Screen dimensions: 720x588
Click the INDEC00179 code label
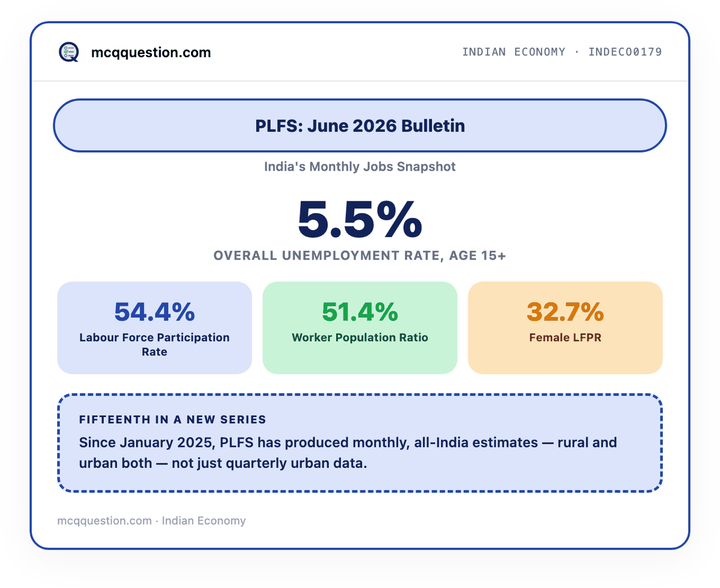[625, 52]
